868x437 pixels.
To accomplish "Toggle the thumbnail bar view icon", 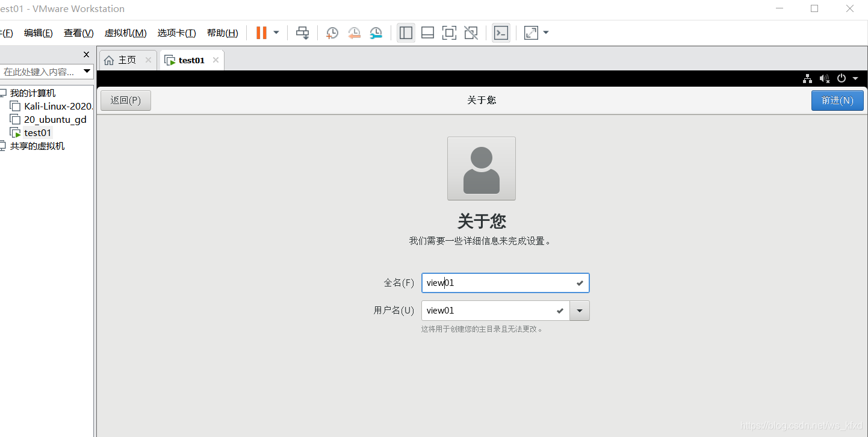I will click(x=428, y=33).
